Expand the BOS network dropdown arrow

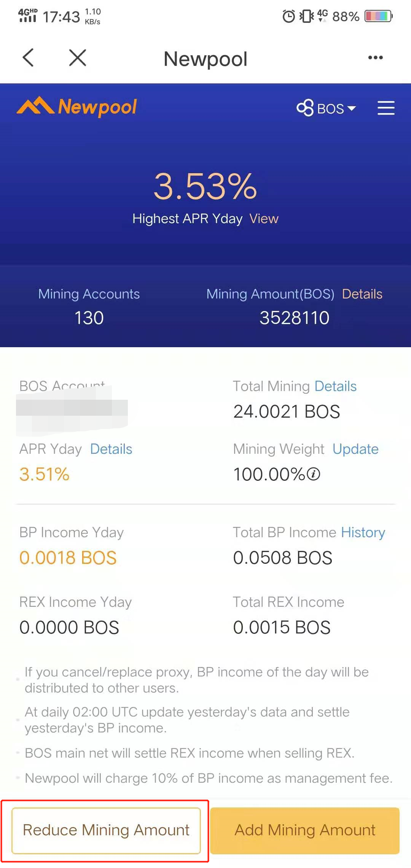[352, 108]
